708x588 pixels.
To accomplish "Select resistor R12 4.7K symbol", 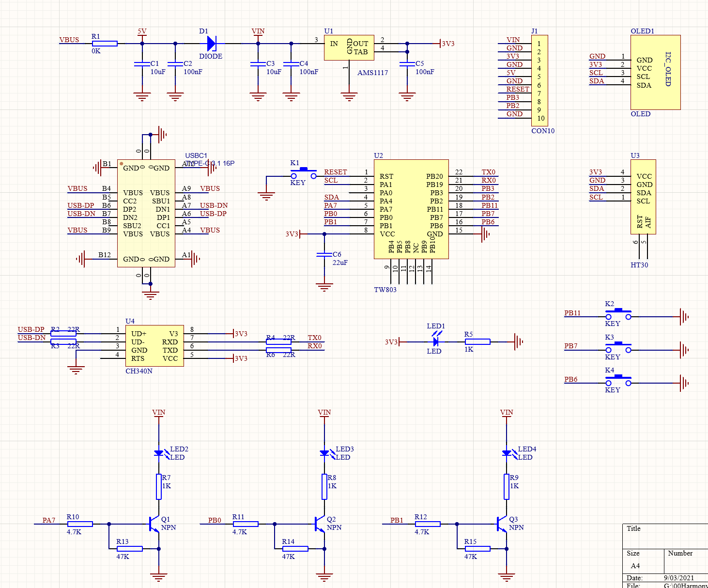I will click(428, 524).
